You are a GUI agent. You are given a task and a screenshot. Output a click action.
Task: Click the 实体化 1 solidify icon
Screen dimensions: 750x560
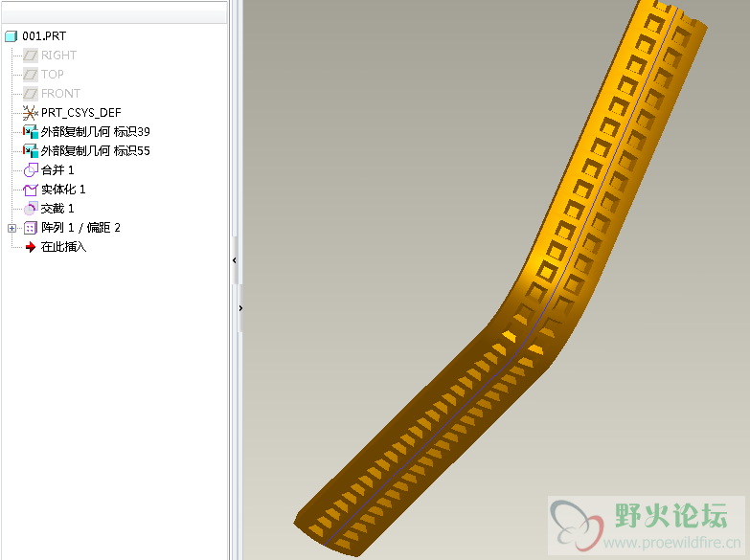pos(31,190)
